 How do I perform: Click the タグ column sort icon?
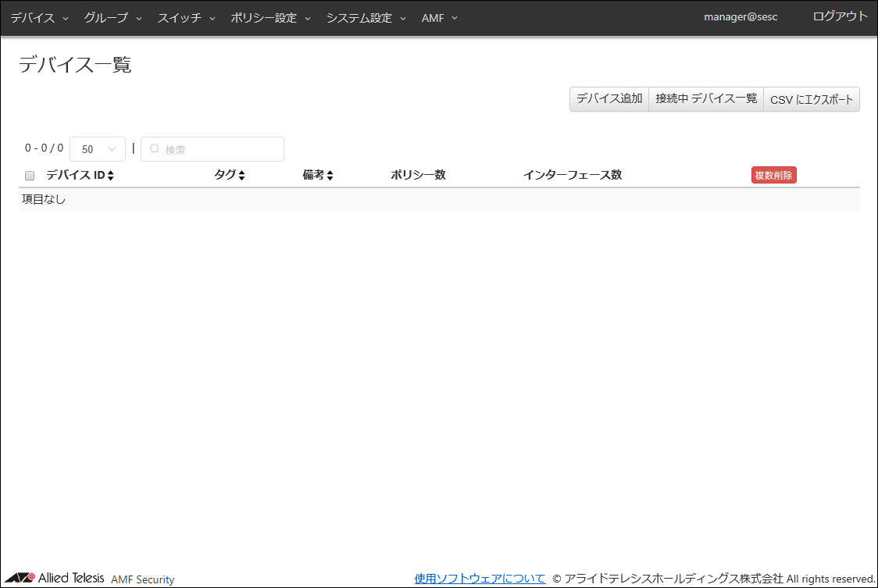pos(241,176)
